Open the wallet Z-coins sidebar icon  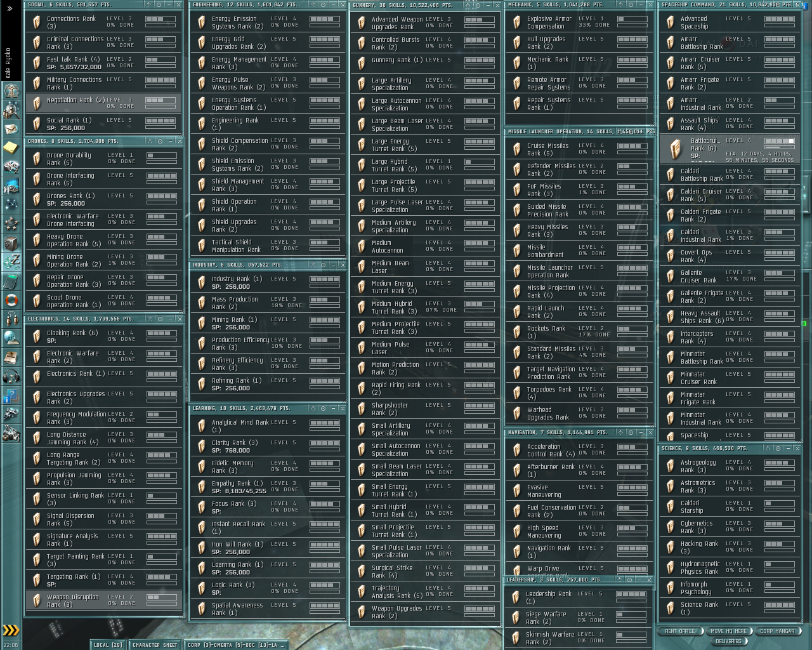[11, 262]
